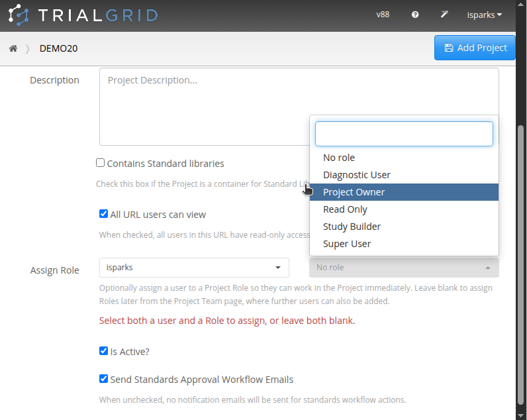Select the No role option
527x420 pixels.
pyautogui.click(x=404, y=158)
